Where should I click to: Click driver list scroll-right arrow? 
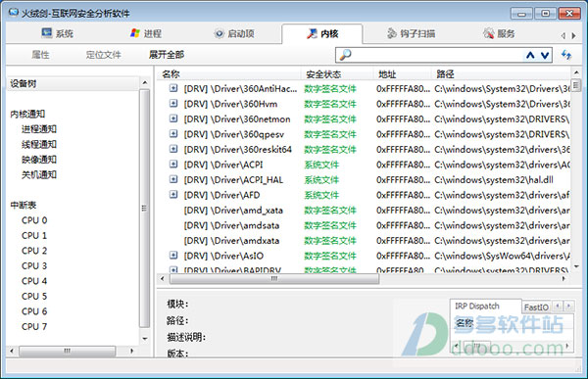pos(563,278)
